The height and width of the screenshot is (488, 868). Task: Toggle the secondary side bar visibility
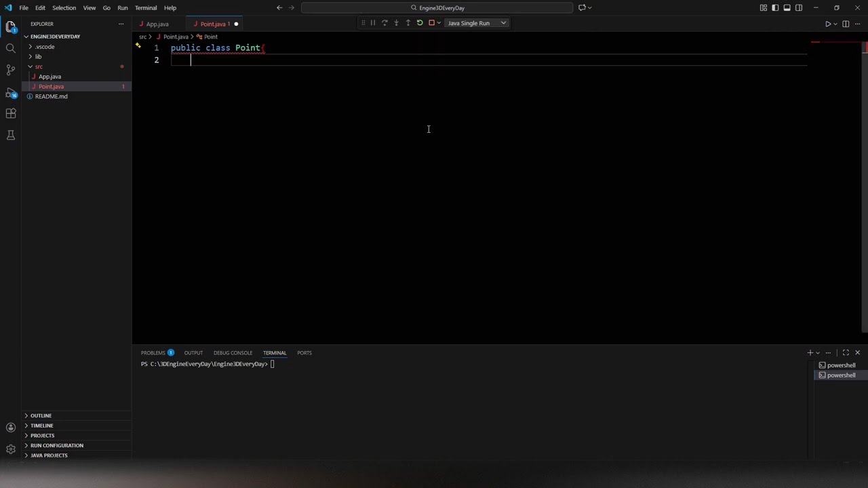click(799, 7)
